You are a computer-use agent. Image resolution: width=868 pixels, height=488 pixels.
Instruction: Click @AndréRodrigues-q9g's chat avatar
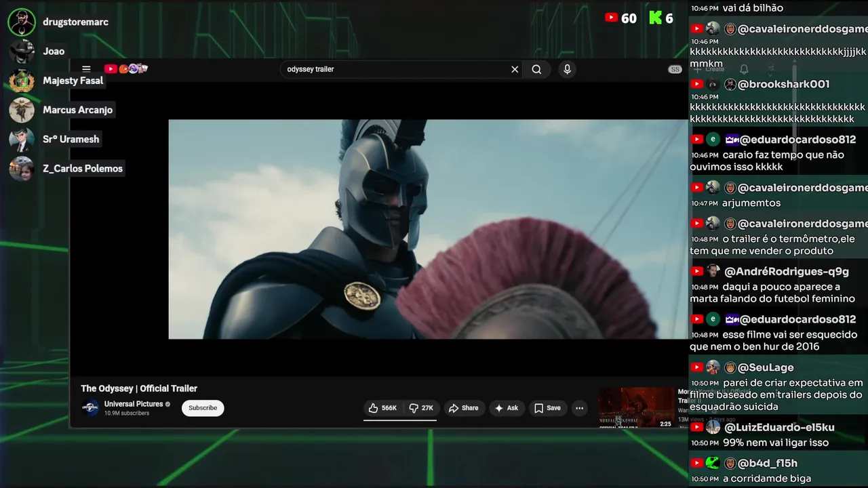[x=713, y=271]
